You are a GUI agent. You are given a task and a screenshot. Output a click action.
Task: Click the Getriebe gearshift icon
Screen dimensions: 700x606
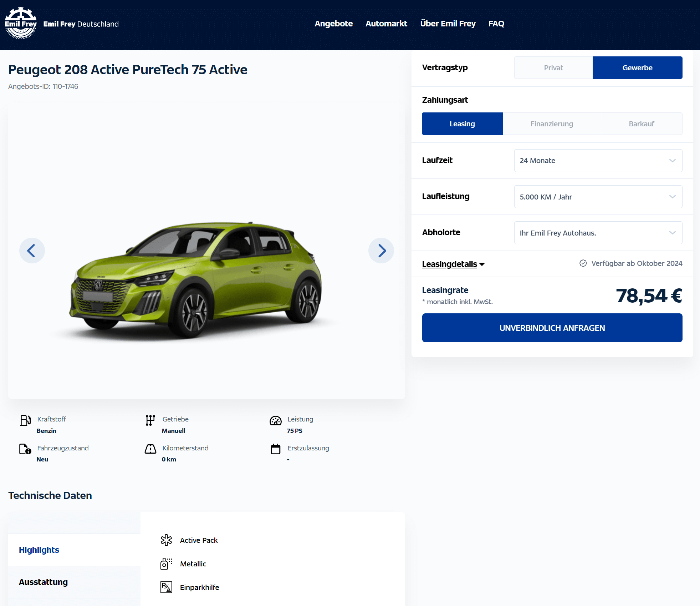(x=150, y=420)
